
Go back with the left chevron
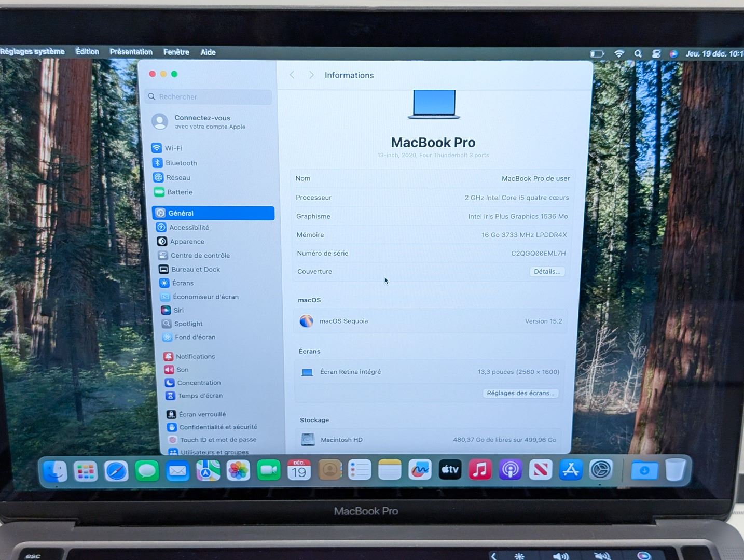pyautogui.click(x=292, y=75)
